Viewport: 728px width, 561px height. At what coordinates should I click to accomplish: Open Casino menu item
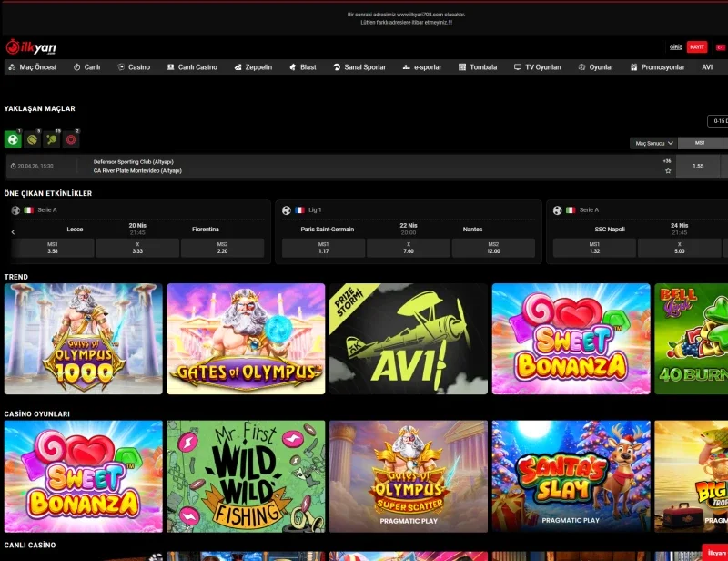[134, 66]
